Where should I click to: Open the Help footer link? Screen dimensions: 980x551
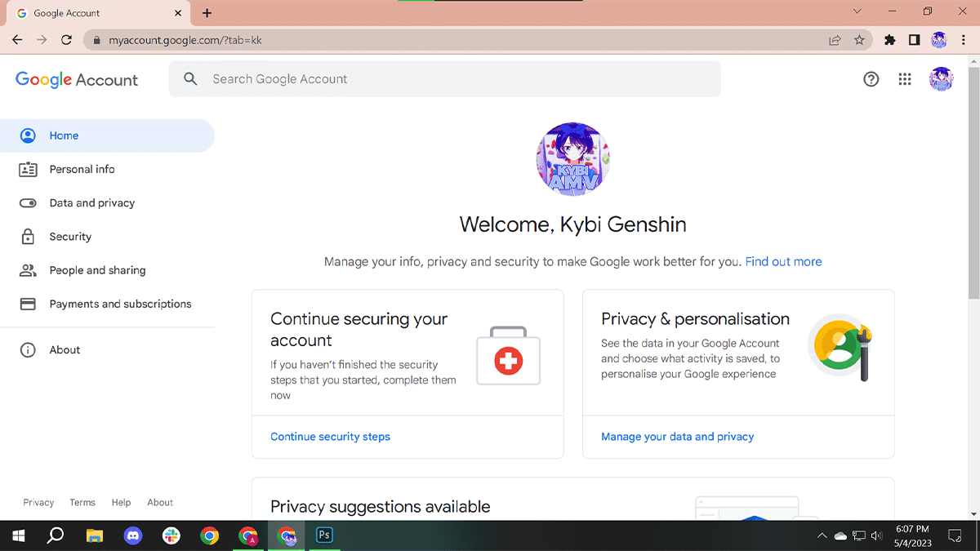[x=121, y=503]
